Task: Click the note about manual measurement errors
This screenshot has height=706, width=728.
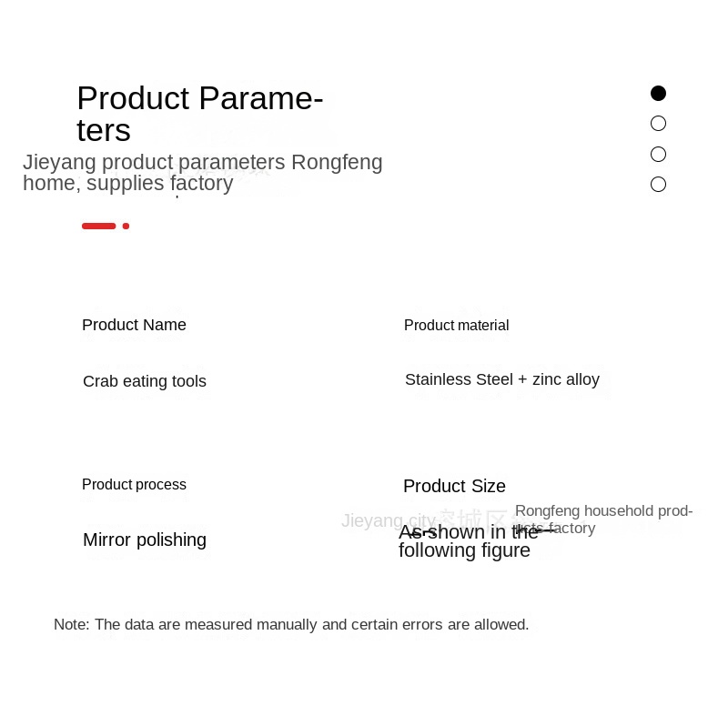Action: (x=291, y=624)
